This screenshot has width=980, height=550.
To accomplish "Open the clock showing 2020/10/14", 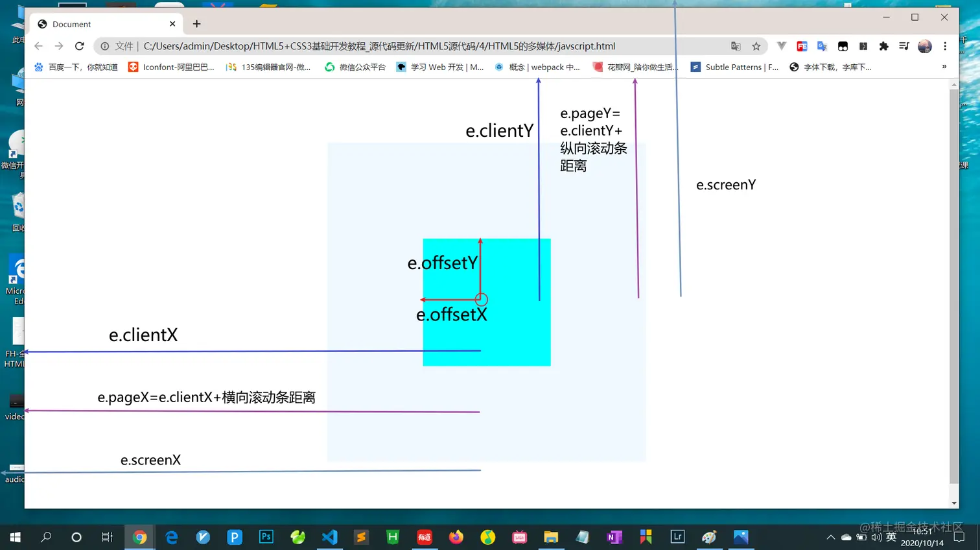I will (922, 537).
